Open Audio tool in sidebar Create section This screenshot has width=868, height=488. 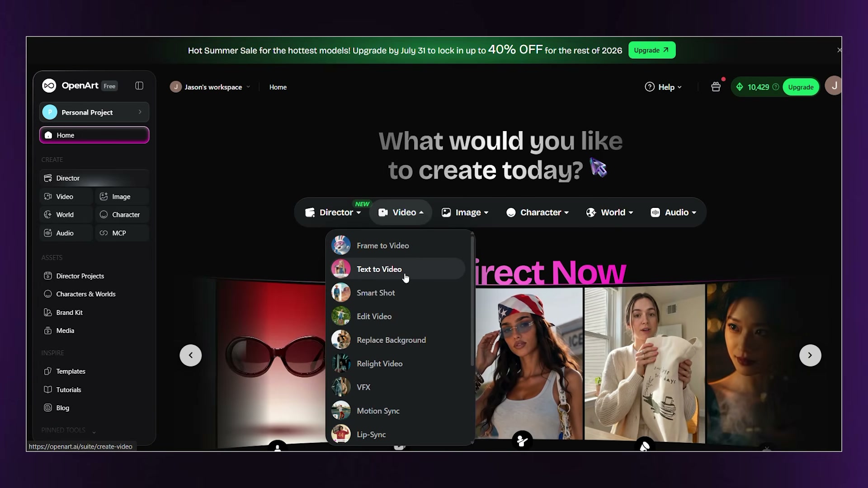click(66, 233)
